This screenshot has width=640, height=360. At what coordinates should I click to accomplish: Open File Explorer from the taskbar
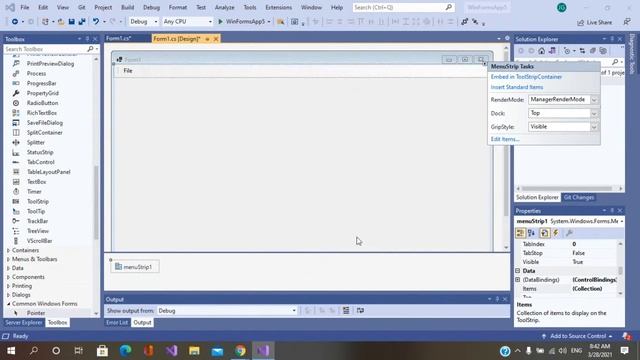(194, 351)
